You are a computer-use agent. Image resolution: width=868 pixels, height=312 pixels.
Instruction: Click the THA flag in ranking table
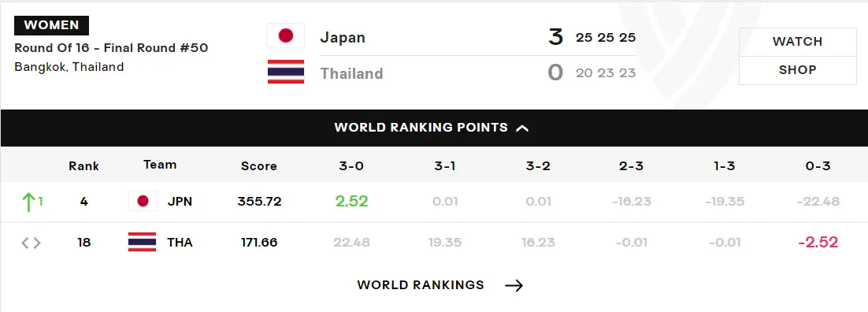click(x=143, y=242)
